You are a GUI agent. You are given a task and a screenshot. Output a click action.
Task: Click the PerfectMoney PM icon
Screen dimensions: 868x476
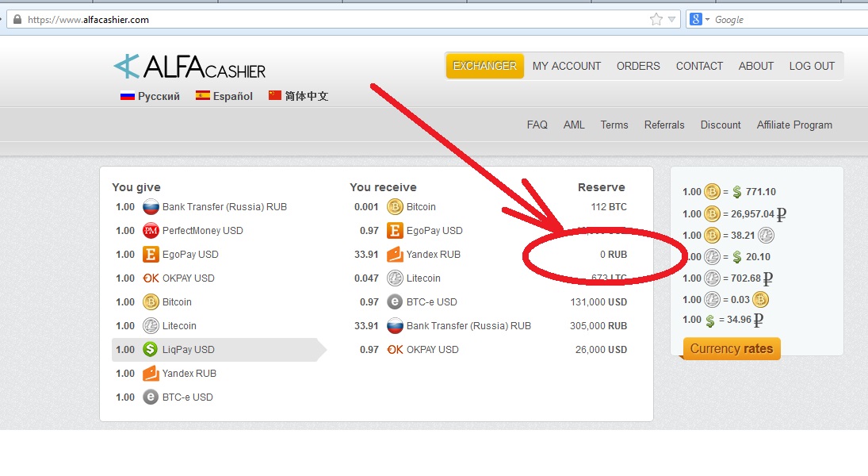point(151,231)
